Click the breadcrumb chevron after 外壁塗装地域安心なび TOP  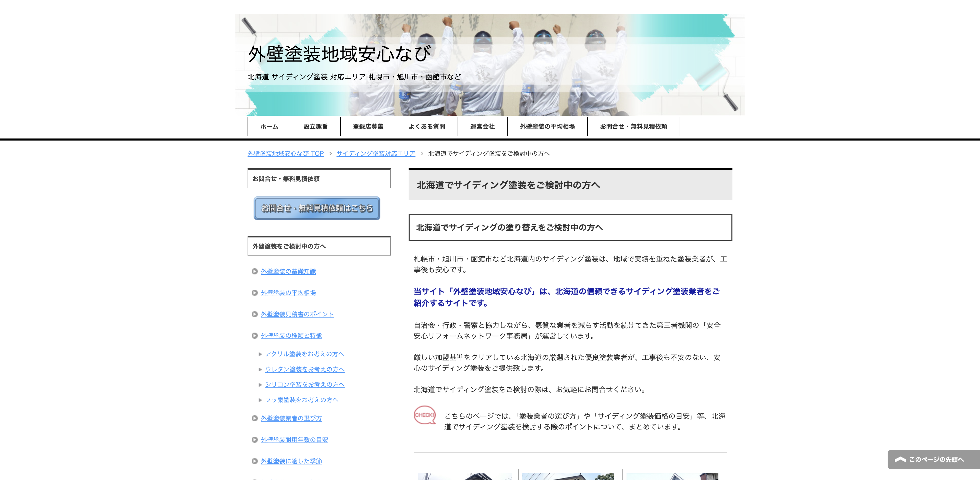tap(330, 154)
